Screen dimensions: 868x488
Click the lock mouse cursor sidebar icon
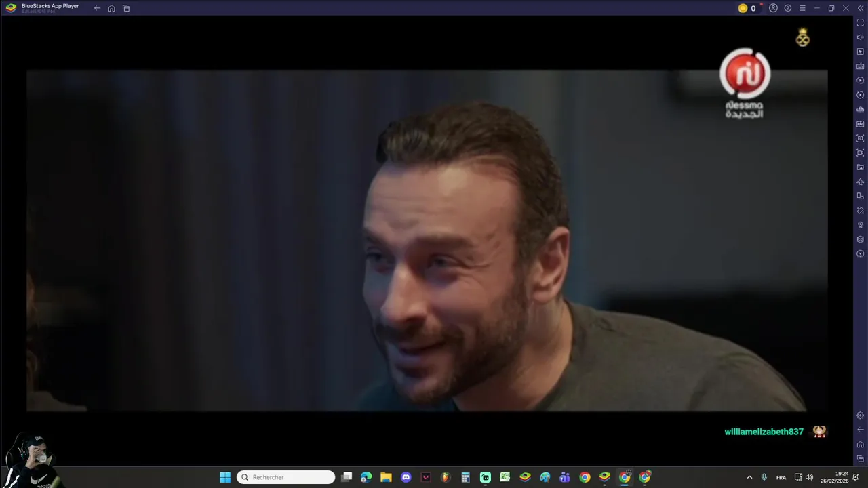(861, 52)
